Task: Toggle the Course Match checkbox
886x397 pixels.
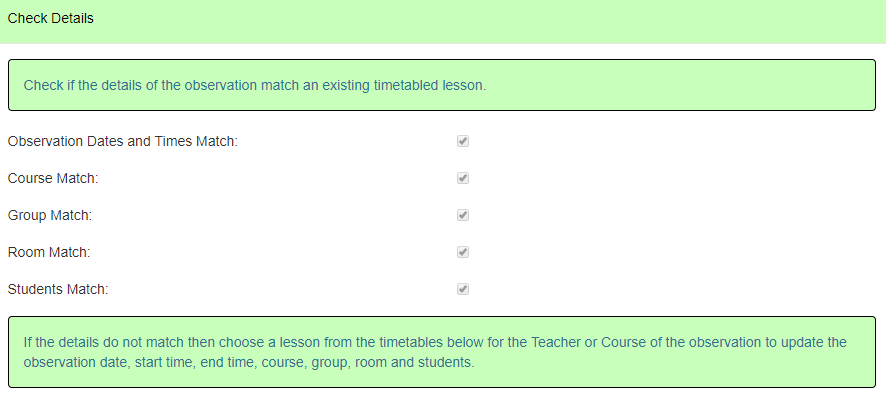Action: [463, 178]
